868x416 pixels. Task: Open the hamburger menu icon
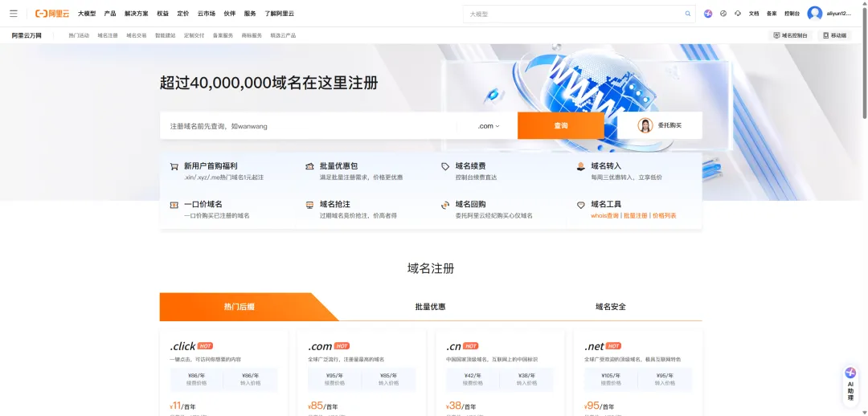pos(14,14)
